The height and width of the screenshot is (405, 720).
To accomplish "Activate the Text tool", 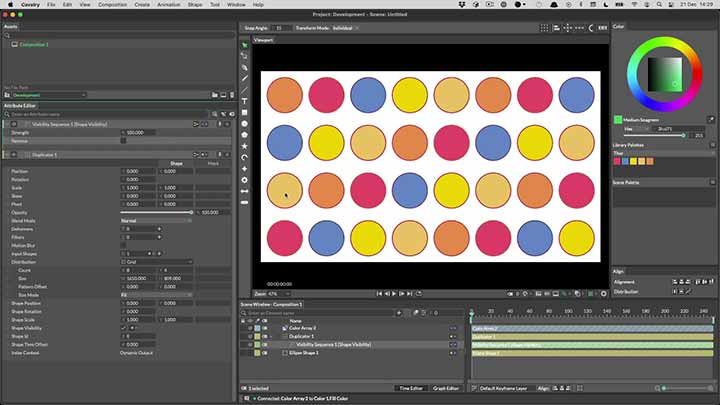I will pos(244,101).
